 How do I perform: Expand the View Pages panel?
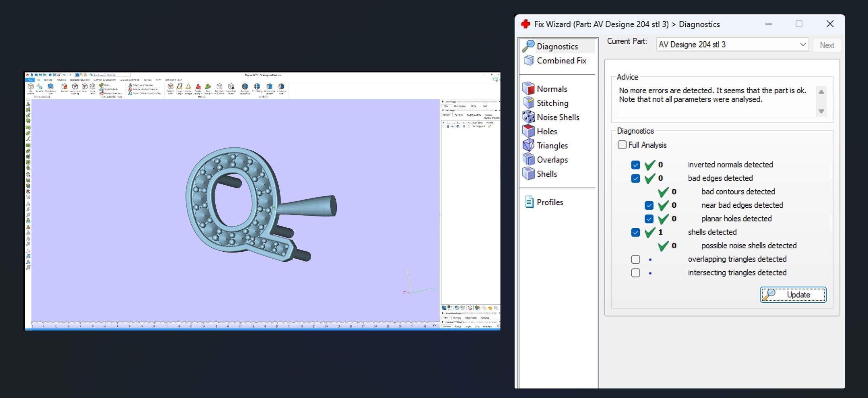coord(443,101)
